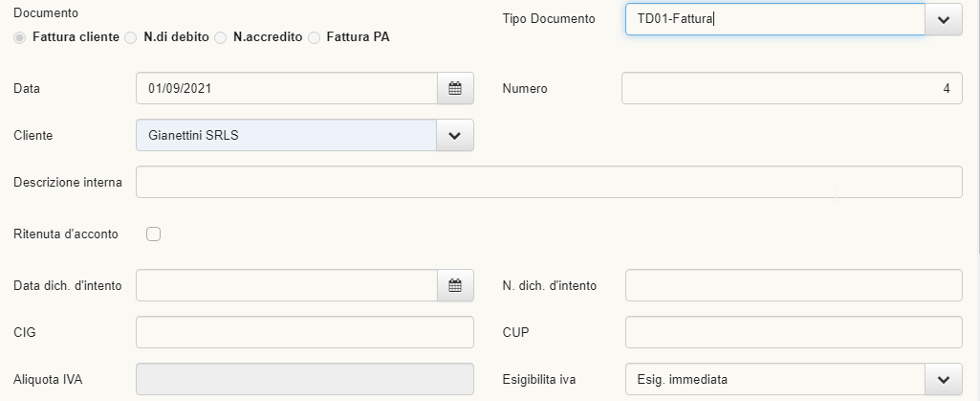Screen dimensions: 980x401
Task: Select the Fattura cliente radio button
Action: [x=20, y=37]
